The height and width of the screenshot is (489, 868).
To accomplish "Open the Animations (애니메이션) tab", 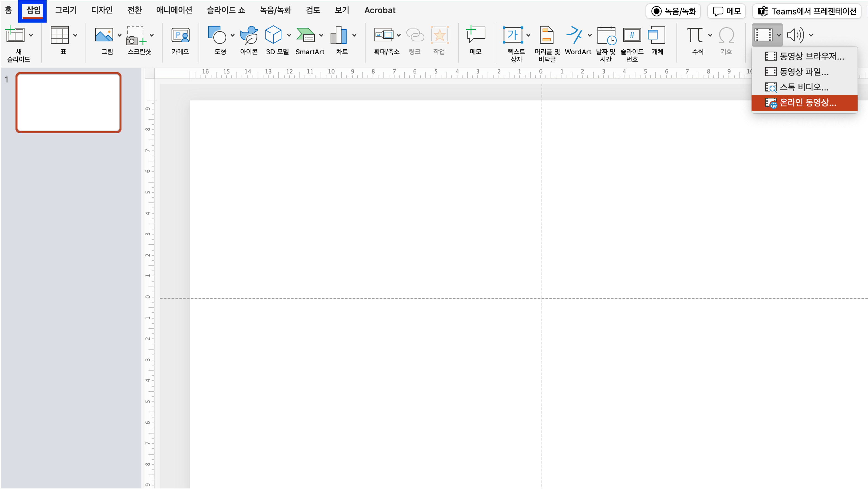I will 174,10.
